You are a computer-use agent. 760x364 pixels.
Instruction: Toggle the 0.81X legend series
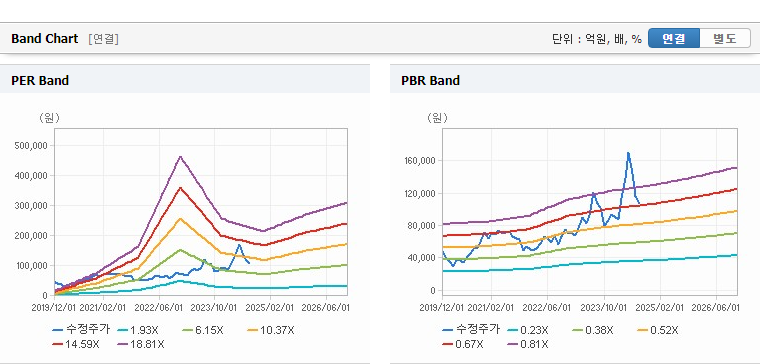[527, 345]
